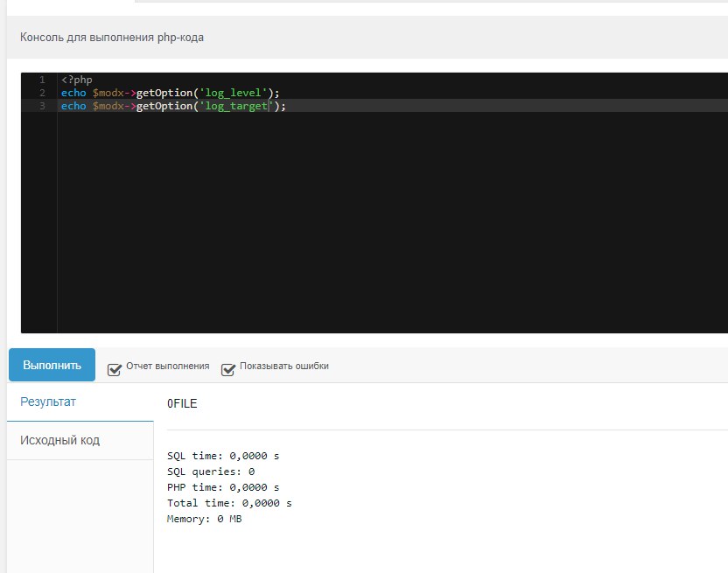Click the PHP time: 0,0000 s line
The height and width of the screenshot is (573, 728).
click(x=223, y=487)
